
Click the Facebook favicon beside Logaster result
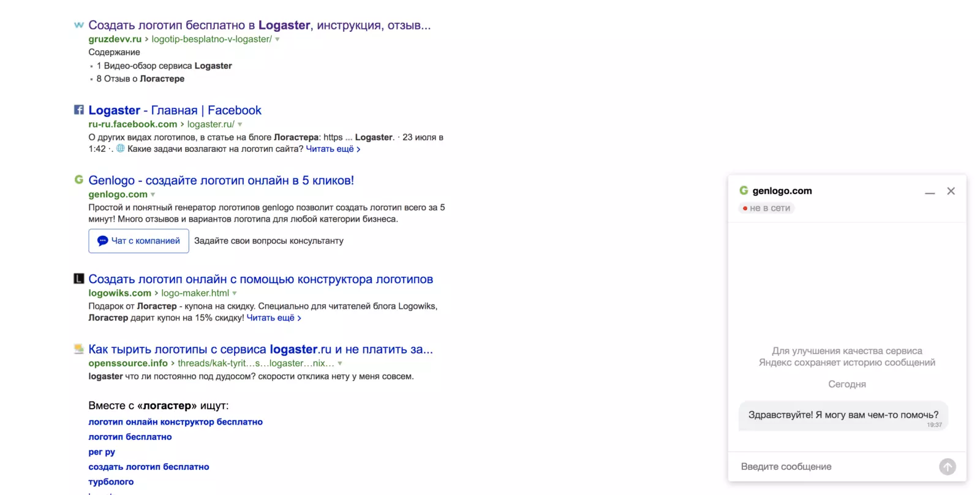click(78, 110)
